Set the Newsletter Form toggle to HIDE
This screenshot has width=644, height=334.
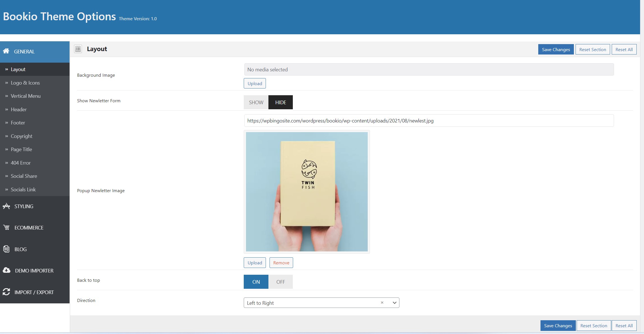[280, 102]
